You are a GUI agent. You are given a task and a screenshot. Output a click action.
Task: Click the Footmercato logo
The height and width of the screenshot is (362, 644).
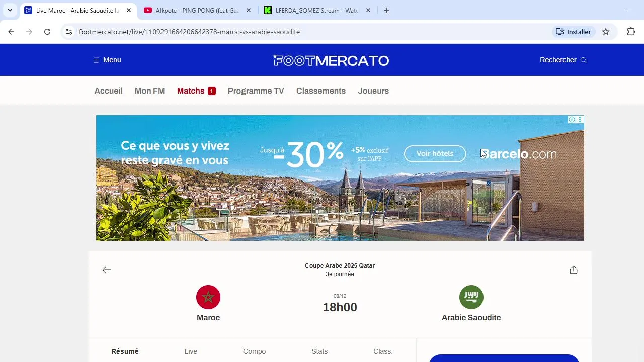[331, 60]
